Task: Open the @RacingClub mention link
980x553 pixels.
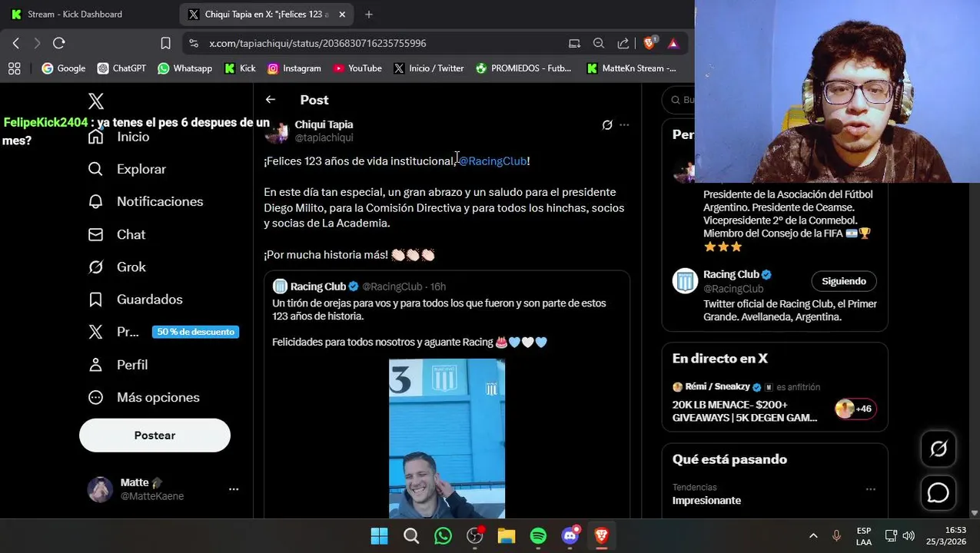Action: click(493, 161)
